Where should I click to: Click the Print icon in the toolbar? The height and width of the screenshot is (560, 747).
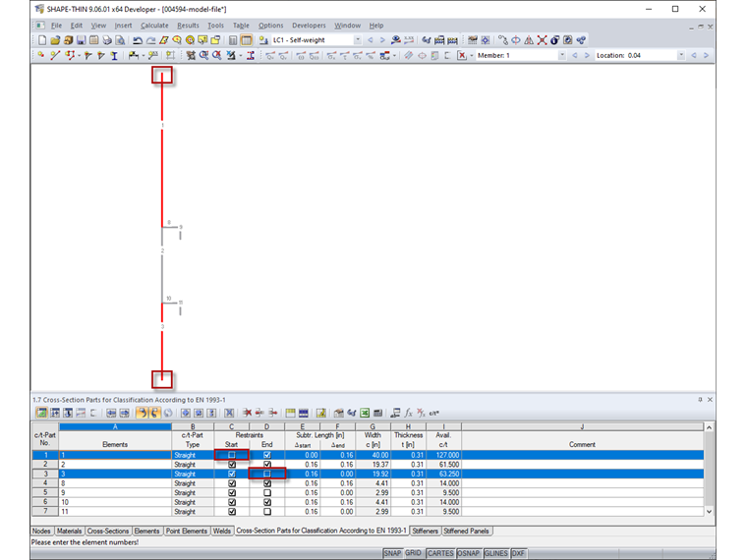[x=107, y=40]
